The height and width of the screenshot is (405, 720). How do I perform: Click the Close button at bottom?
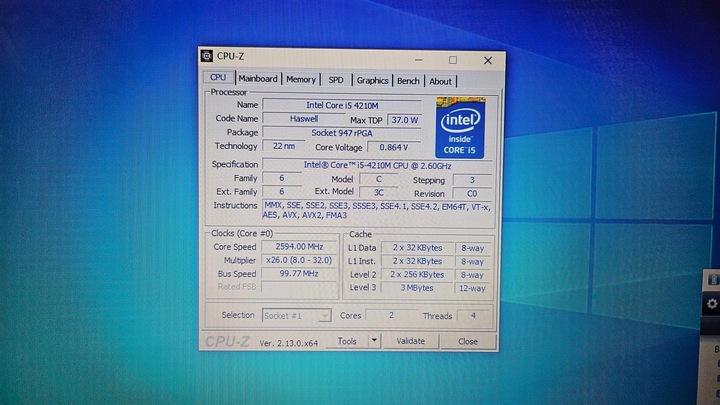(467, 342)
